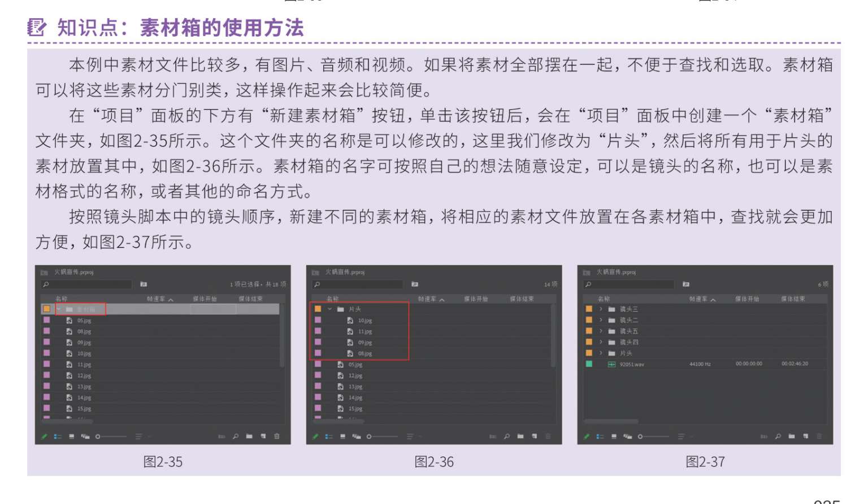The height and width of the screenshot is (504, 868).
Task: Click the green label swatch of 92051.wav
Action: pyautogui.click(x=589, y=364)
